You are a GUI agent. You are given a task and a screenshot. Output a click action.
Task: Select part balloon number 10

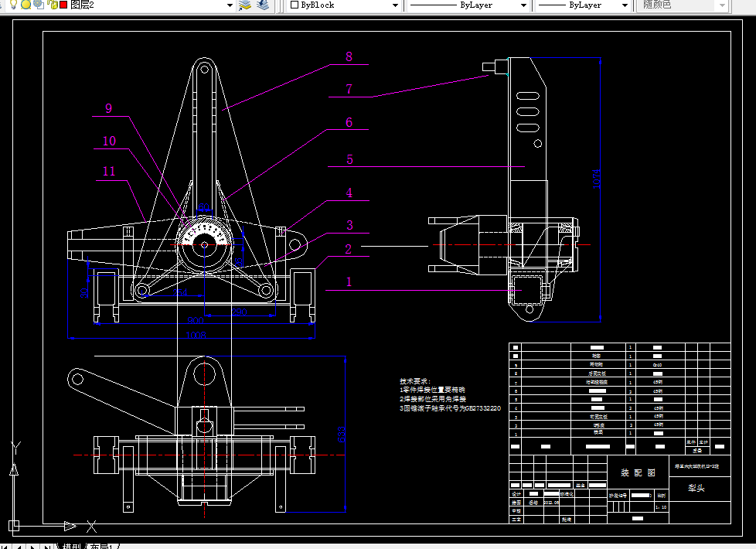pos(109,142)
